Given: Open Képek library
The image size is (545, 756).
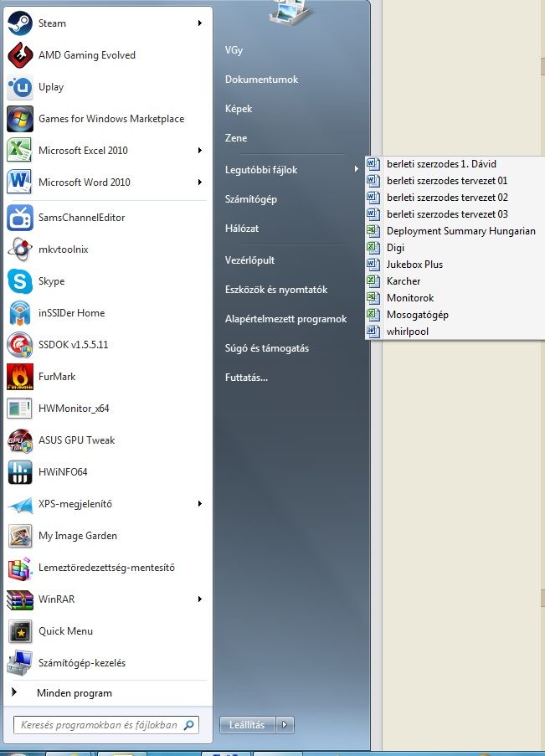Looking at the screenshot, I should click(239, 109).
